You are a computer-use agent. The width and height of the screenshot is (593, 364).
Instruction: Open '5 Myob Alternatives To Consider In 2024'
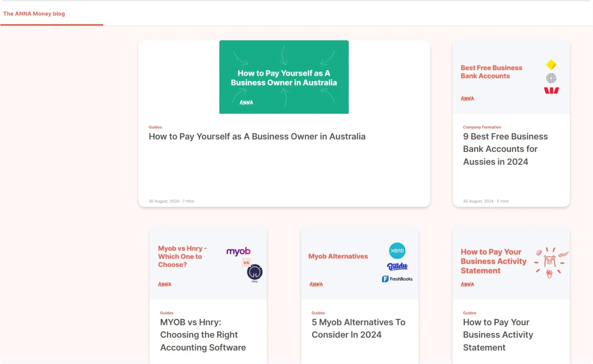358,328
